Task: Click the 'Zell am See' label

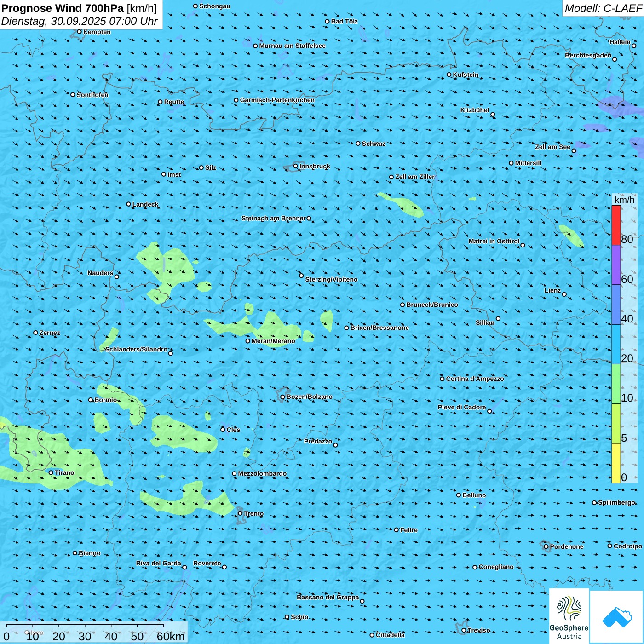Action: click(x=552, y=147)
